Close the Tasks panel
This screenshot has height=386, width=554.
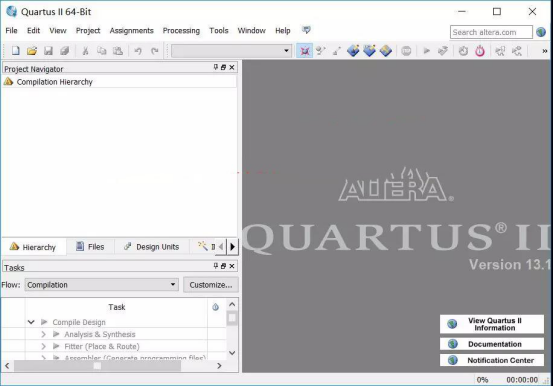point(232,266)
